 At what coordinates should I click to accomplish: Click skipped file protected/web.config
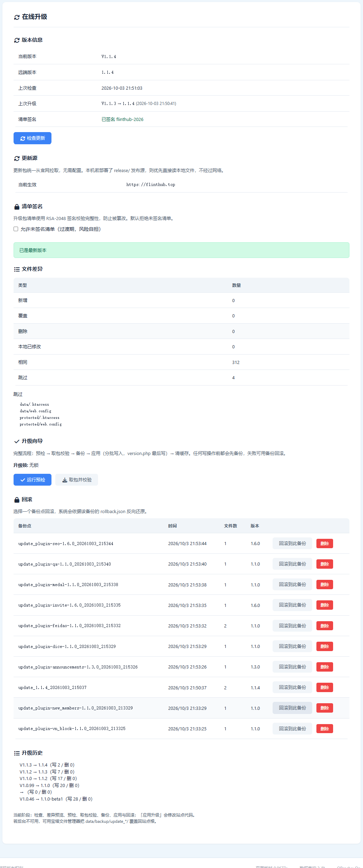click(41, 424)
